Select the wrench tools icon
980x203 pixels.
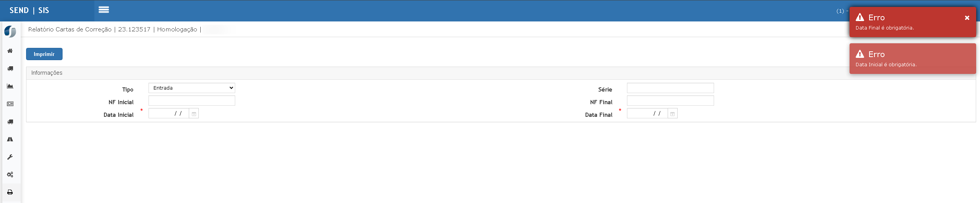coord(10,157)
